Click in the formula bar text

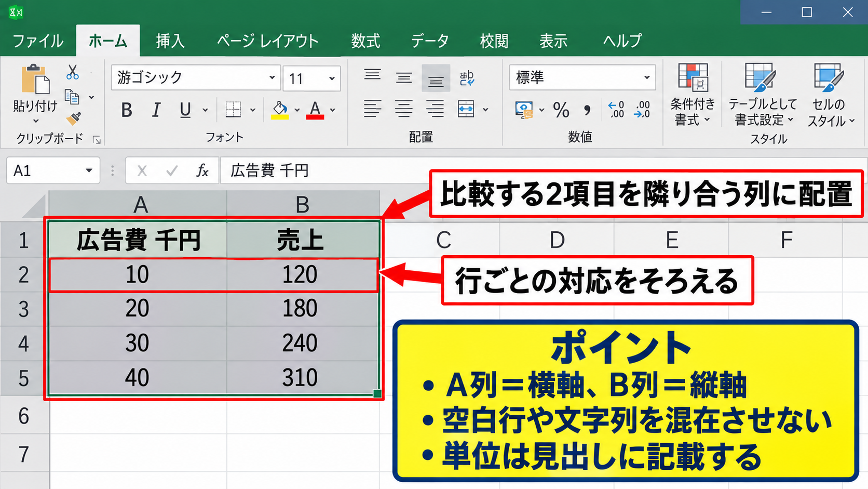pyautogui.click(x=269, y=170)
